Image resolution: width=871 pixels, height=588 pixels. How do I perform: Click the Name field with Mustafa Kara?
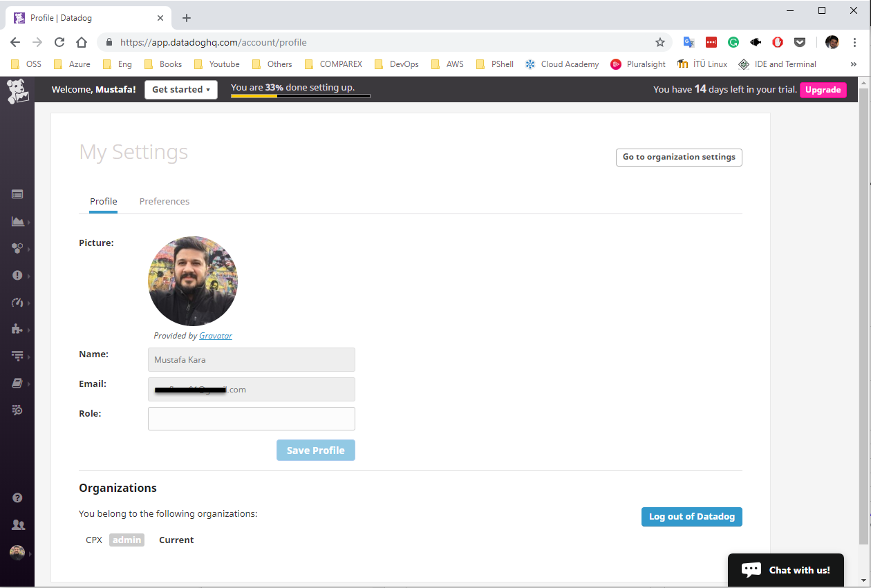pos(252,360)
